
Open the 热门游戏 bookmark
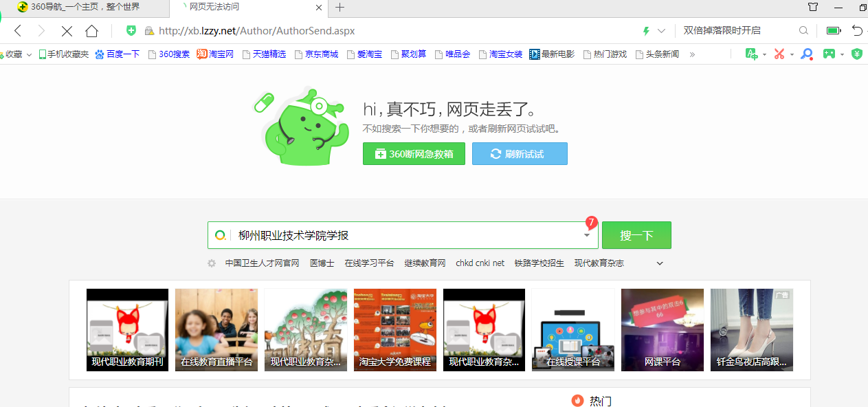point(605,54)
